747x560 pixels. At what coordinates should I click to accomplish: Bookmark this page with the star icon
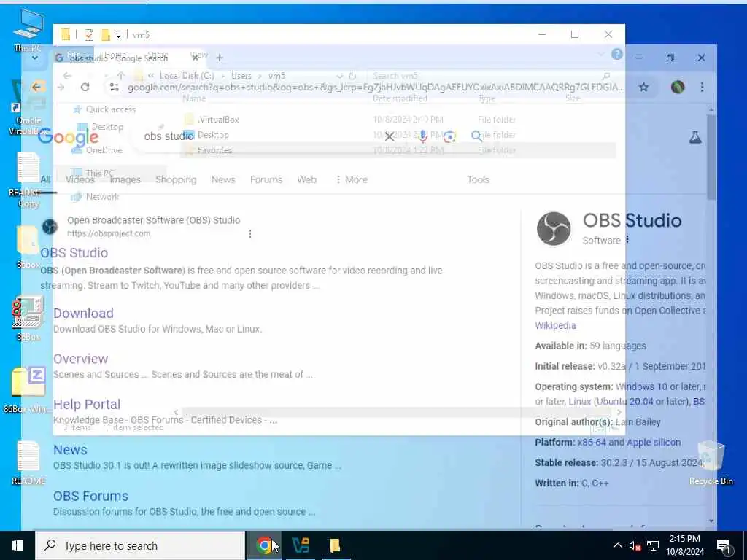[643, 87]
